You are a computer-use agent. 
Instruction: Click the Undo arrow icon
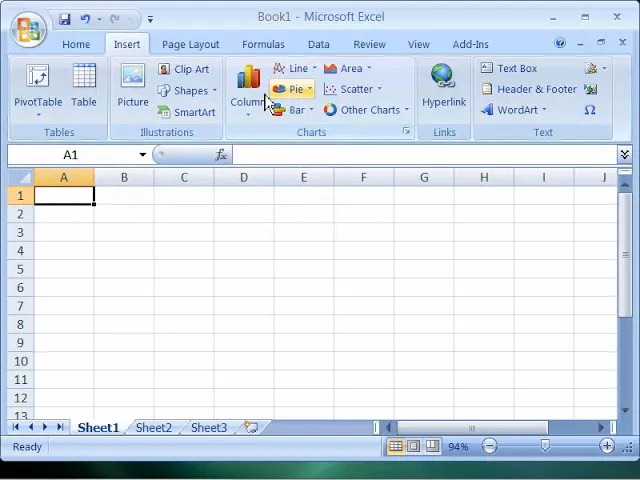coord(85,19)
